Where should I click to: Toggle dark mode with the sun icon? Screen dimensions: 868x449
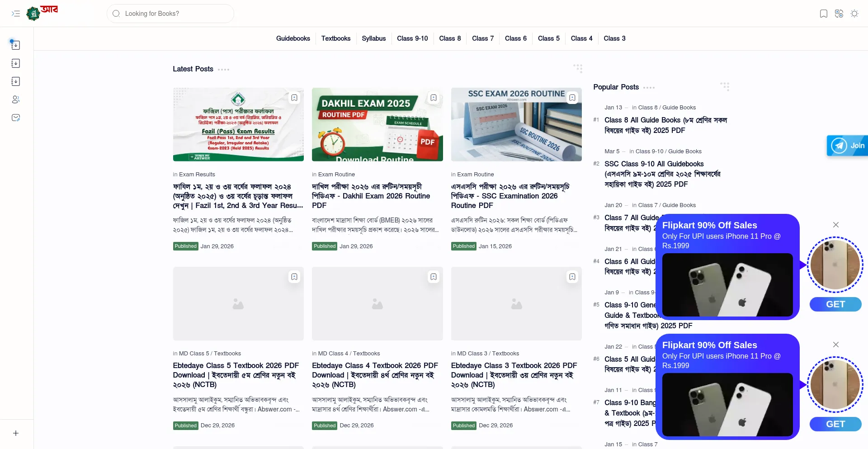point(854,14)
